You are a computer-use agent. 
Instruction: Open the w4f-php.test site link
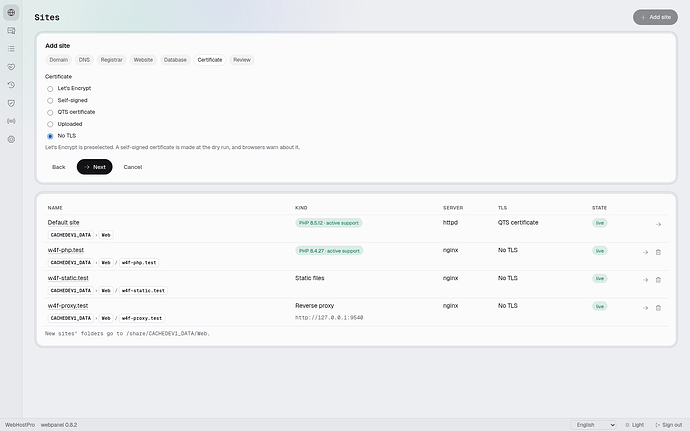(x=66, y=250)
